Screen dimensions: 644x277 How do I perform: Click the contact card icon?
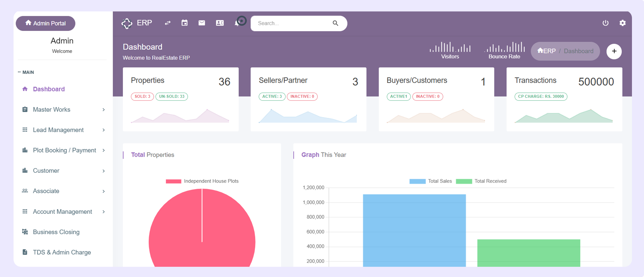220,23
